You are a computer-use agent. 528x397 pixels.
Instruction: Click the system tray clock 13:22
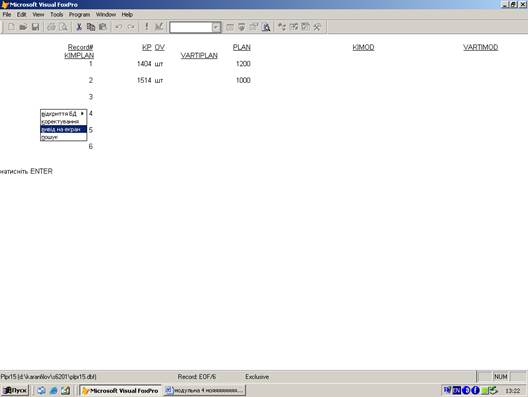(x=513, y=391)
